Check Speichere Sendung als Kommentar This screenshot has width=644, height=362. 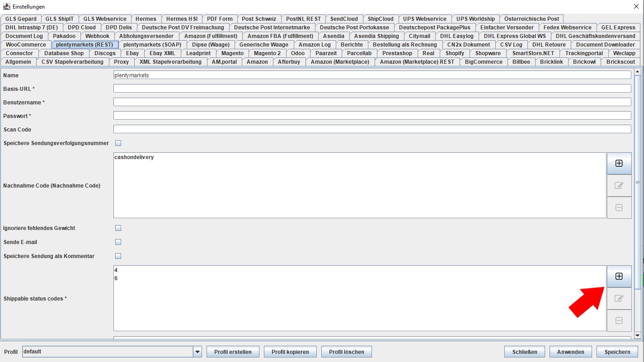click(118, 256)
